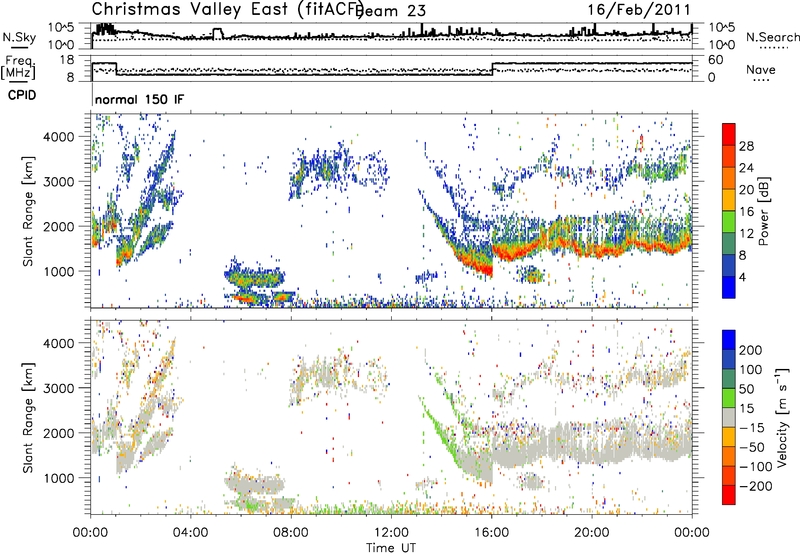Click the date '16/Feb/2011'
Screen dimensions: 800x554
pyautogui.click(x=639, y=10)
